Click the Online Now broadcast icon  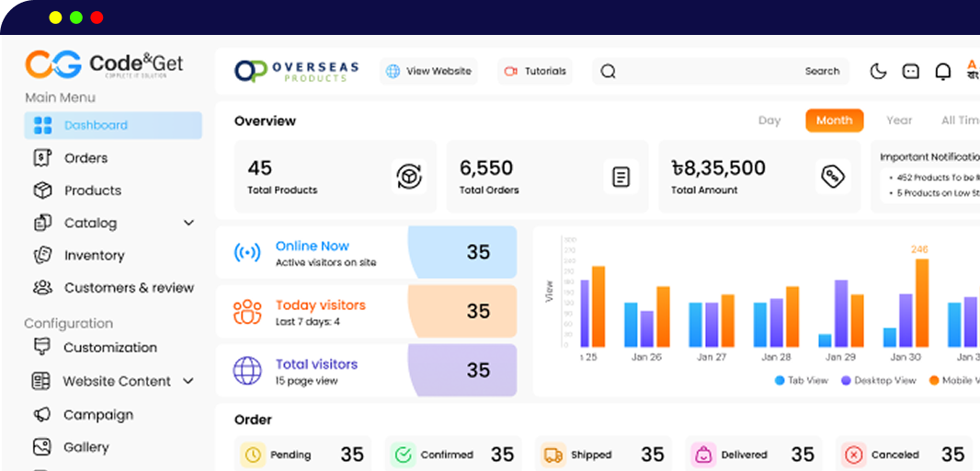(x=247, y=253)
